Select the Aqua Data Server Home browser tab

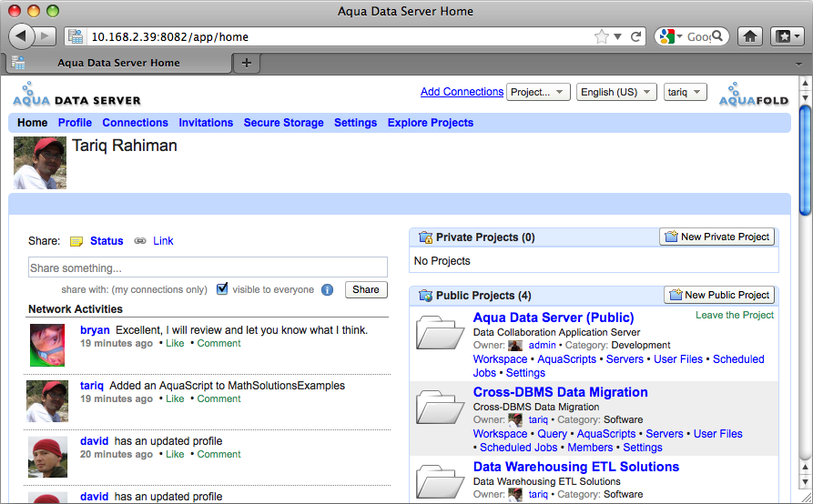click(118, 63)
